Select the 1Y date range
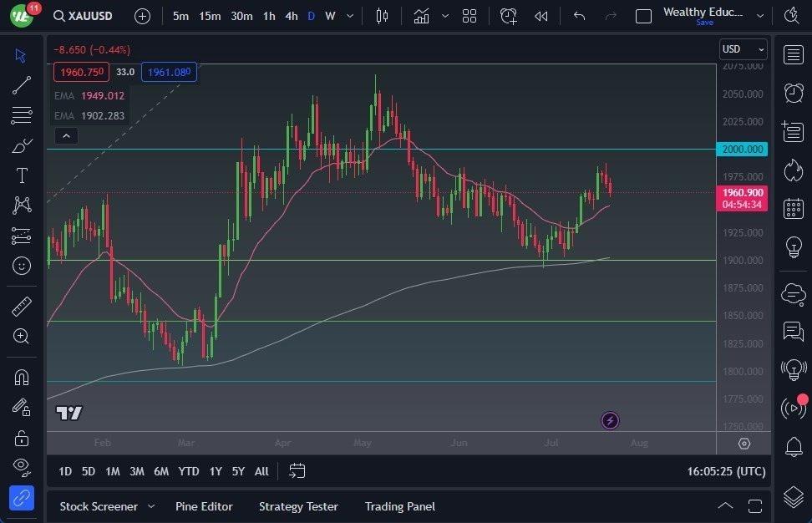The height and width of the screenshot is (523, 812). point(215,471)
